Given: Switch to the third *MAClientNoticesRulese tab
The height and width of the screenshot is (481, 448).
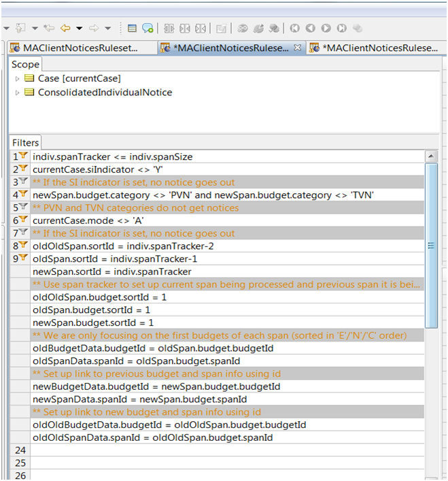Looking at the screenshot, I should [x=376, y=48].
